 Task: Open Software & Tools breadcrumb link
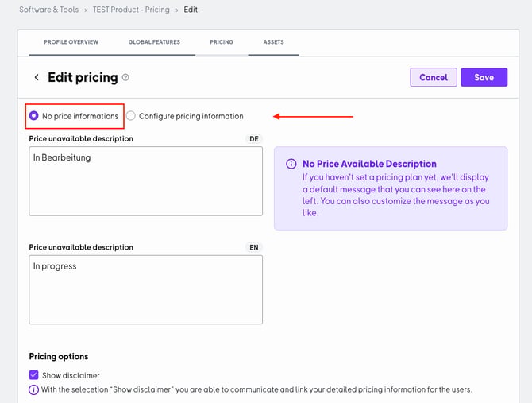pyautogui.click(x=49, y=10)
